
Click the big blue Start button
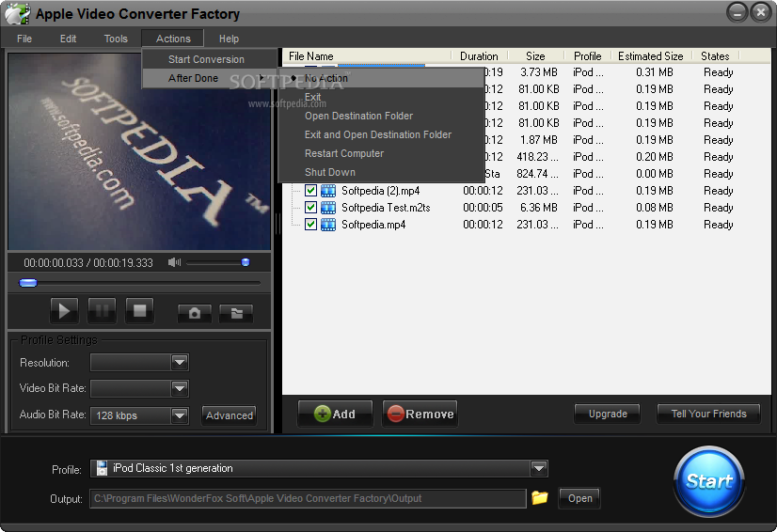point(709,480)
